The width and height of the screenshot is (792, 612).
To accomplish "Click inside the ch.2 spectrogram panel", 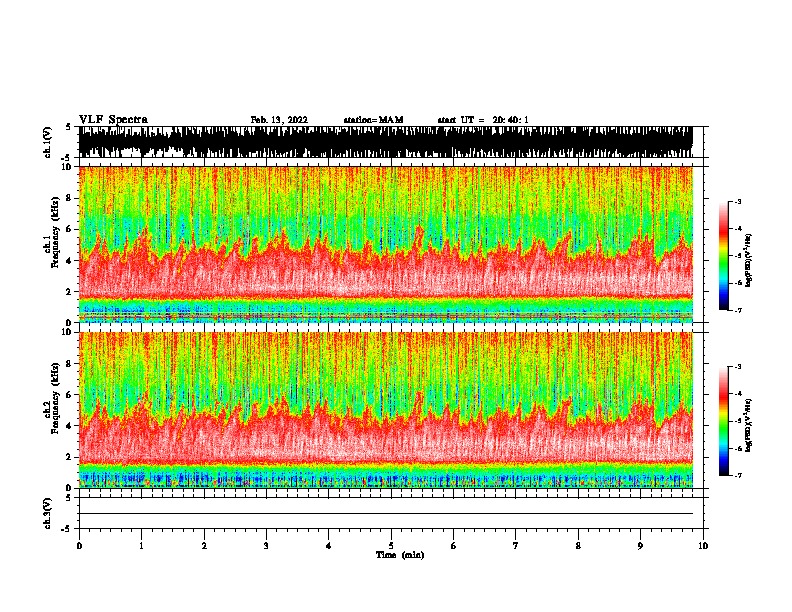I will pos(385,410).
